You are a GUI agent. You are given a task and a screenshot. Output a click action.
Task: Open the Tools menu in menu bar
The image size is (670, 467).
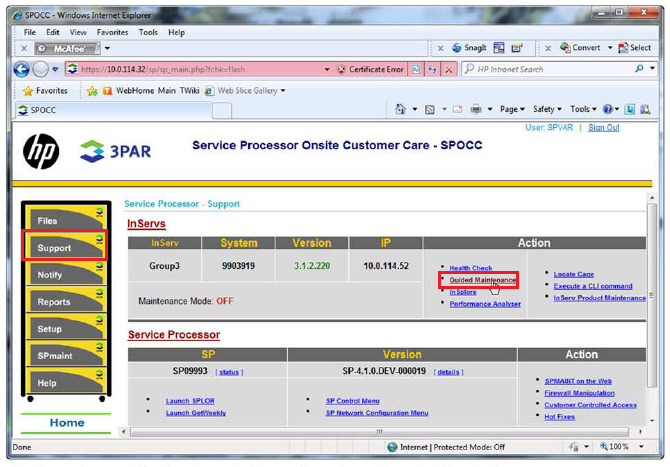coord(148,32)
